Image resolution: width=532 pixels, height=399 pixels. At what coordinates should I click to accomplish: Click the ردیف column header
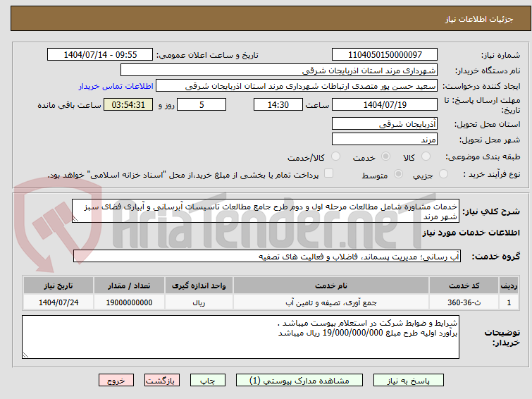pyautogui.click(x=509, y=286)
